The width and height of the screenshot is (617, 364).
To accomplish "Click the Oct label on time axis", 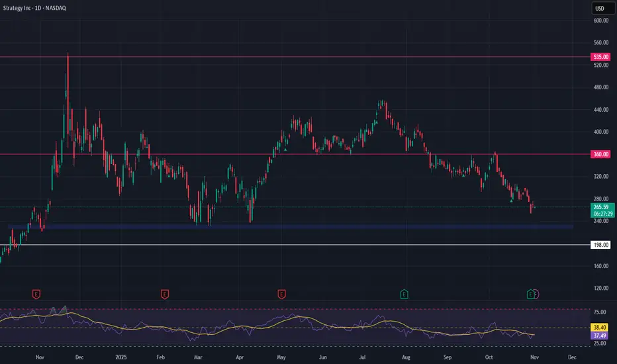I will click(x=489, y=357).
